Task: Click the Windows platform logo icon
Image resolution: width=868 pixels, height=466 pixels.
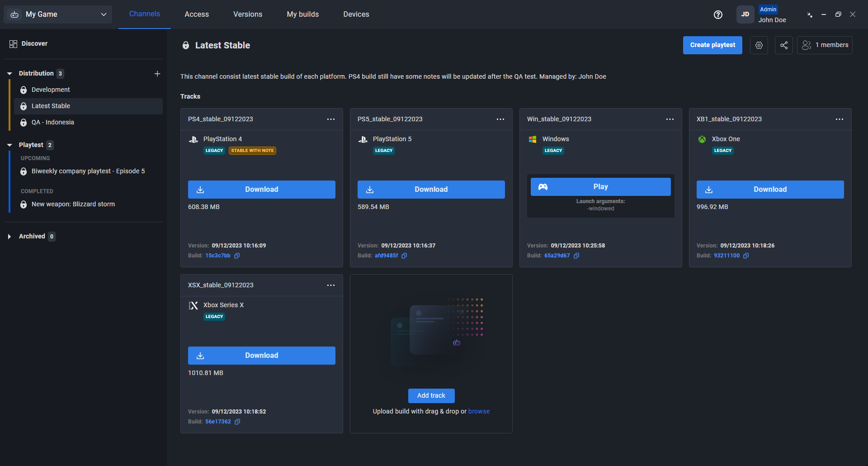Action: tap(533, 139)
